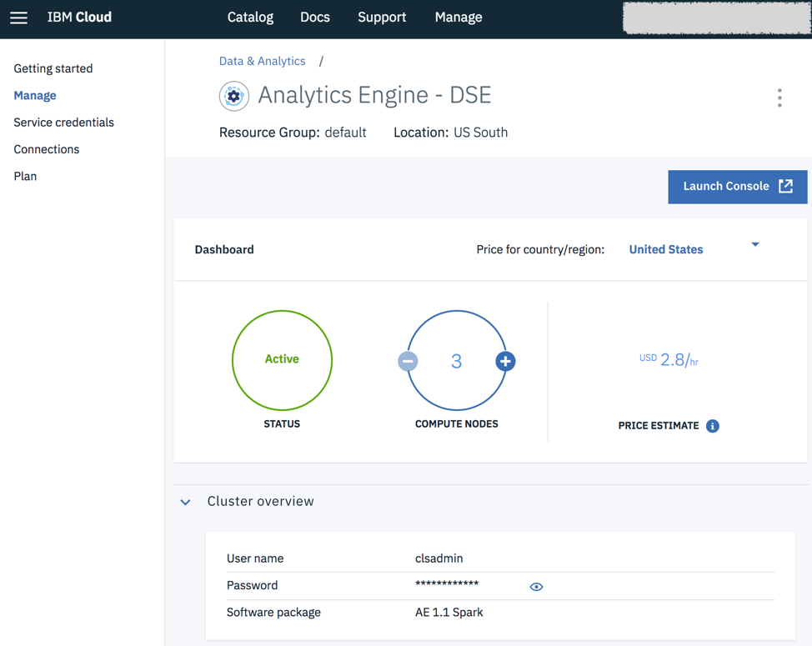Screen dimensions: 812x646
Task: Open the hamburger navigation menu
Action: (x=18, y=18)
